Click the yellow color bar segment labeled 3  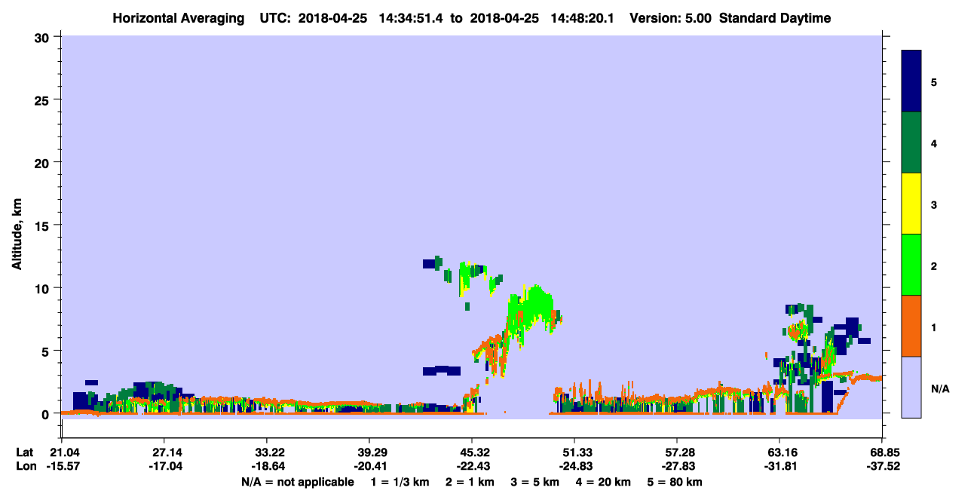[911, 204]
